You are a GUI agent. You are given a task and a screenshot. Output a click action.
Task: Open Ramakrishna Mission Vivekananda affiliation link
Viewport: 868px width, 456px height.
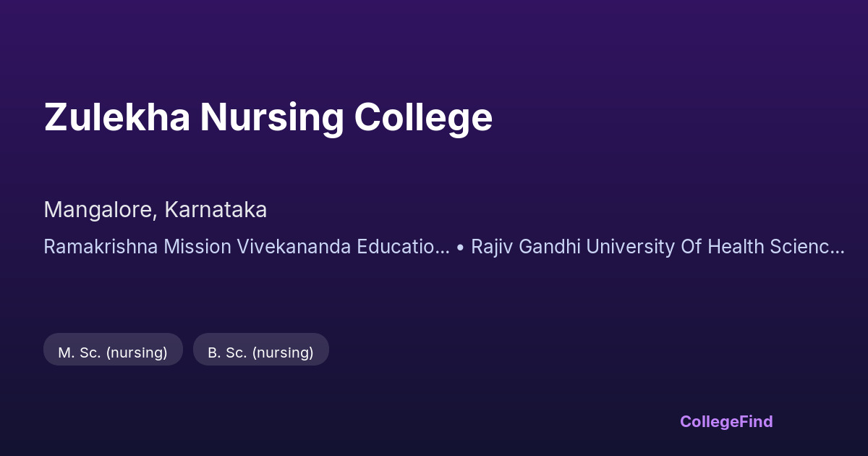[246, 247]
